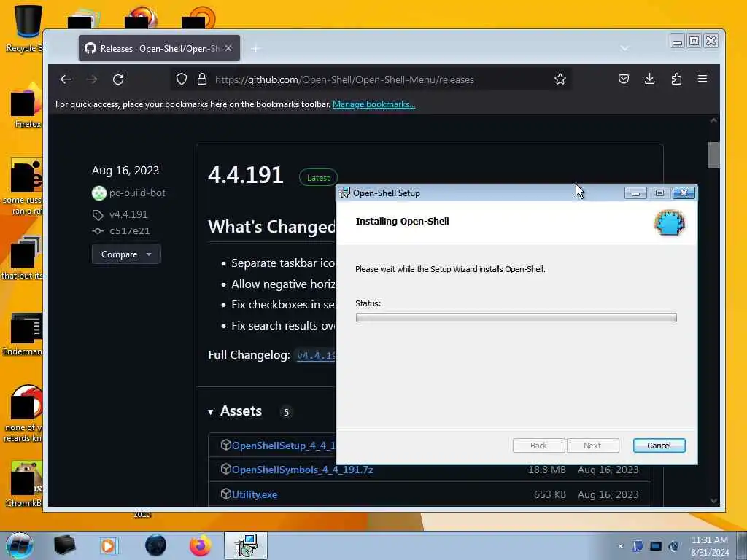Open the v4.4.191 tag link

(128, 214)
